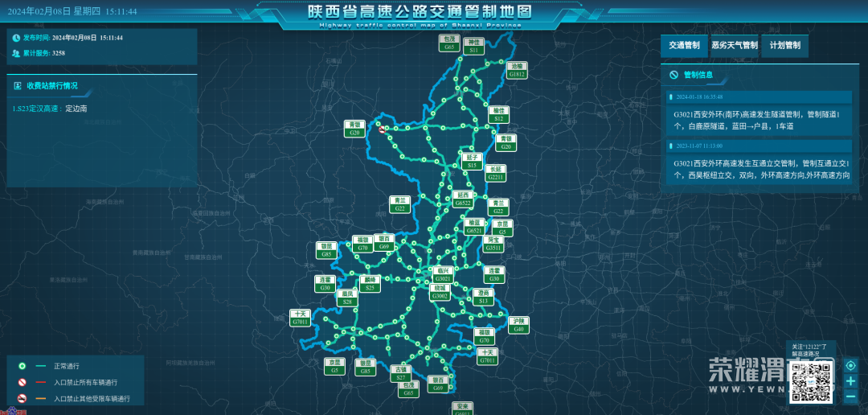The width and height of the screenshot is (868, 415).
Task: Open the 2023-11-07 interchange control notice
Action: coord(759,162)
